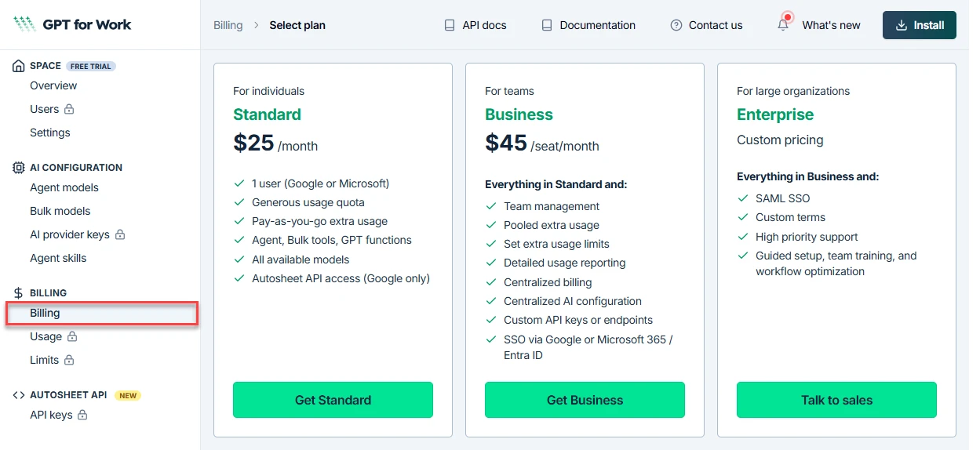980x450 pixels.
Task: Click the $25 price text
Action: [x=253, y=143]
